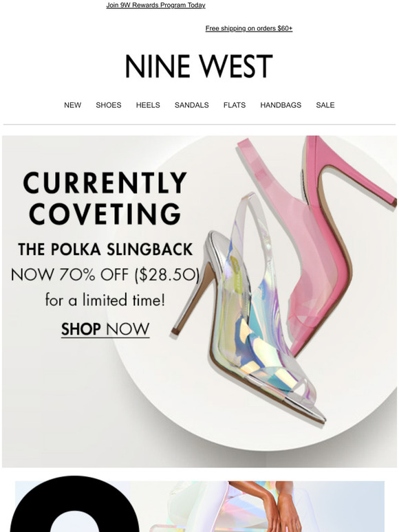Viewport: 399px width, 532px height.
Task: Click the Currently Coveting headline
Action: tap(105, 198)
